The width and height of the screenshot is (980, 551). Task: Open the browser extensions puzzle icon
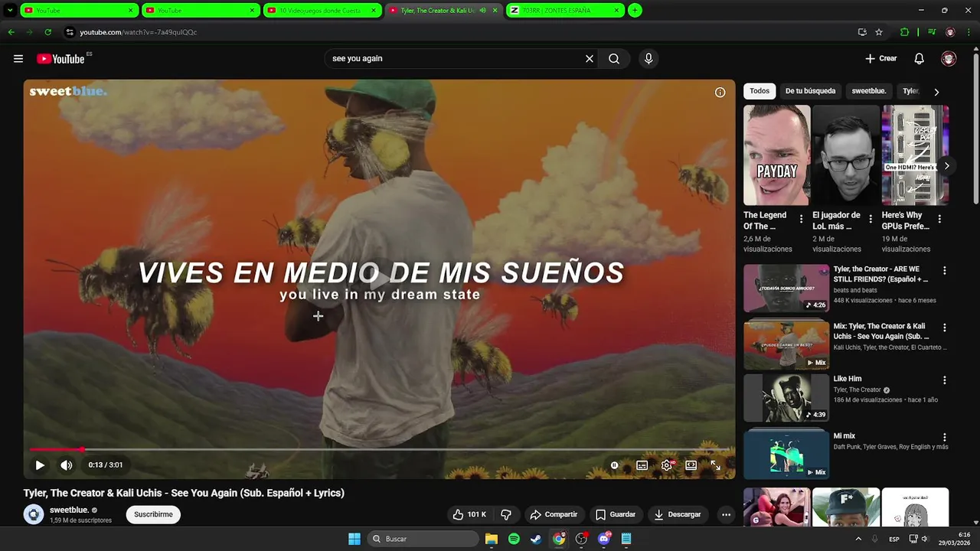[x=904, y=32]
